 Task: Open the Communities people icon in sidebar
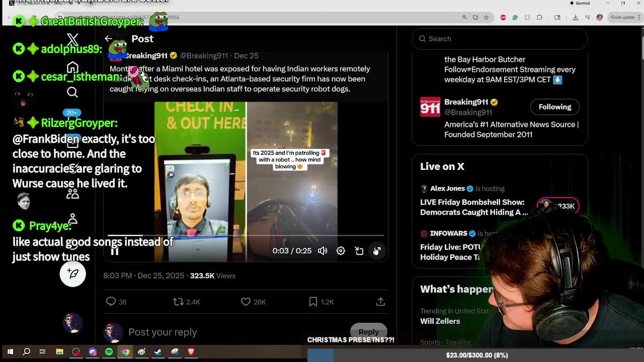pyautogui.click(x=72, y=194)
